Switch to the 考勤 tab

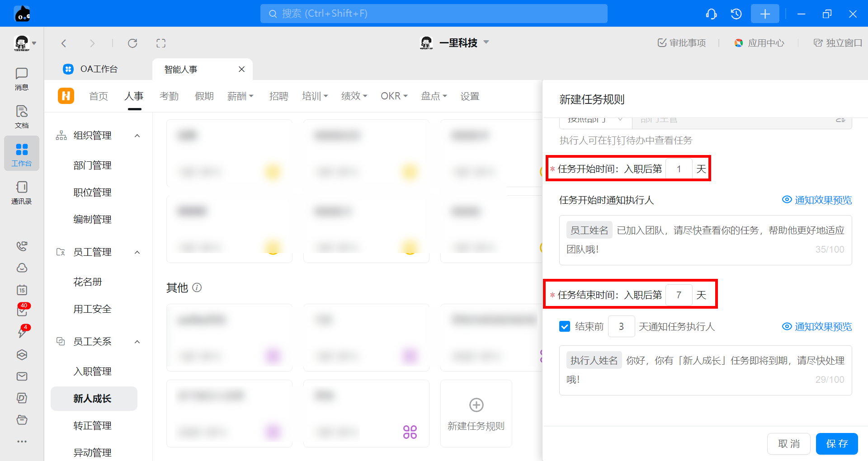point(169,96)
